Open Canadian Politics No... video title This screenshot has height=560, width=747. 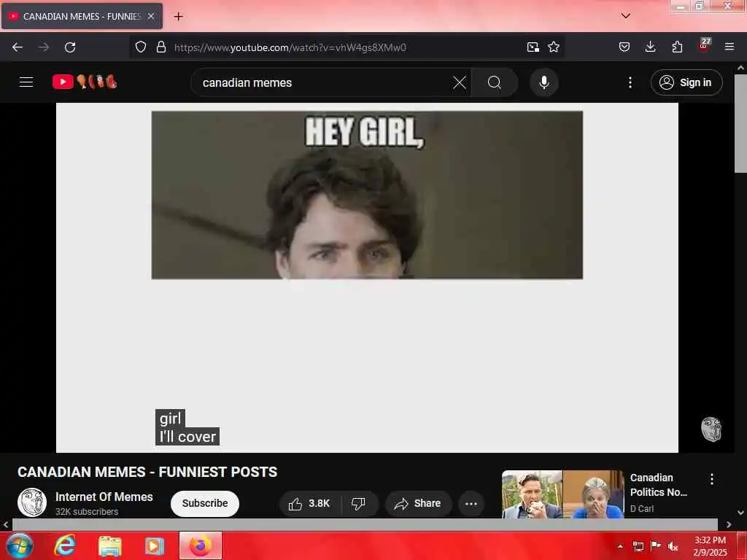tap(659, 485)
